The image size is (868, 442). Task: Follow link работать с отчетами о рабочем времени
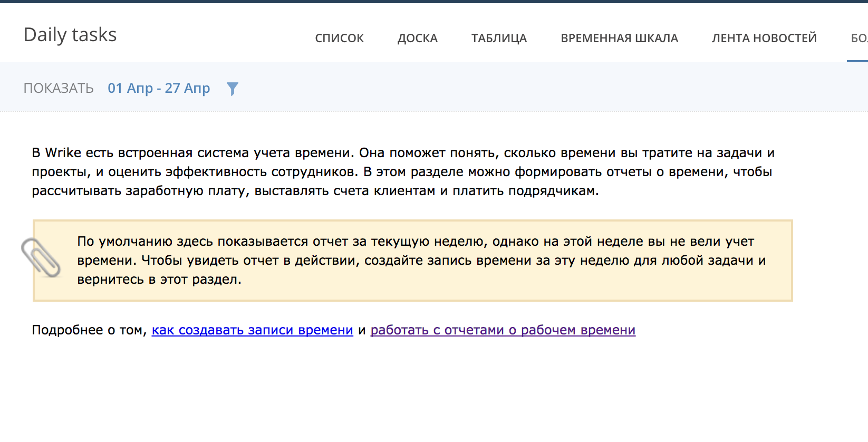pos(503,330)
